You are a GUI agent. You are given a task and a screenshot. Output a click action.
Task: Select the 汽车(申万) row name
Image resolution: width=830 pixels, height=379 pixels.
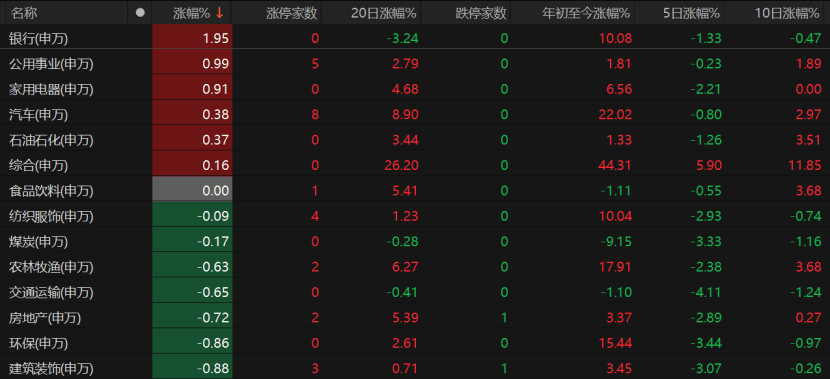click(x=39, y=115)
